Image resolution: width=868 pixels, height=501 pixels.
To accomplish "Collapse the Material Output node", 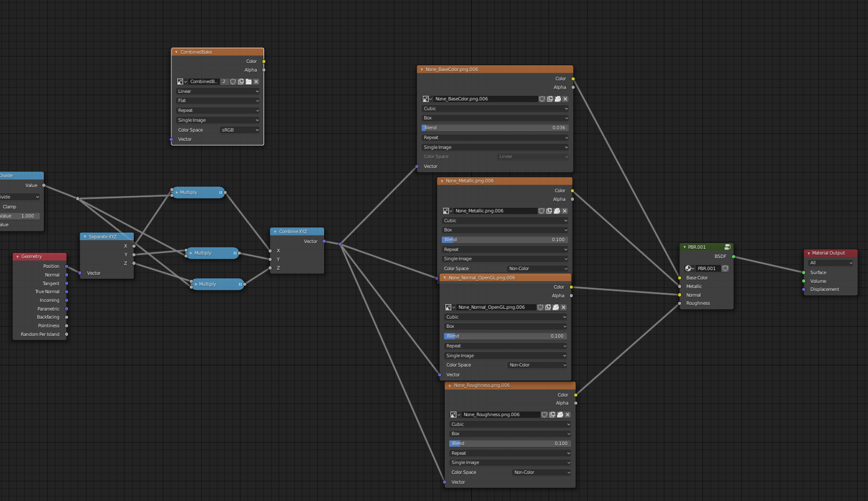I will click(x=809, y=253).
